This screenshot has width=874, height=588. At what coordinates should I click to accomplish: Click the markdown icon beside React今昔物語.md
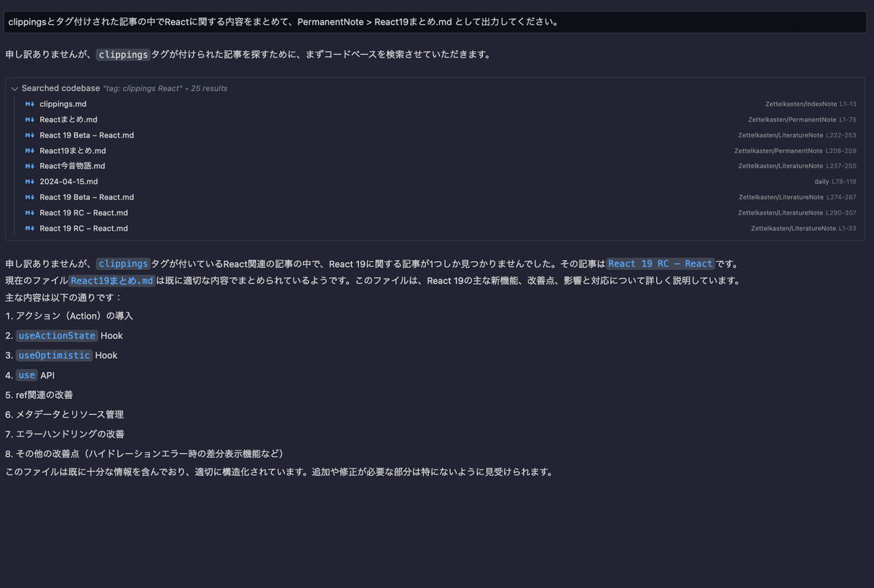point(30,166)
